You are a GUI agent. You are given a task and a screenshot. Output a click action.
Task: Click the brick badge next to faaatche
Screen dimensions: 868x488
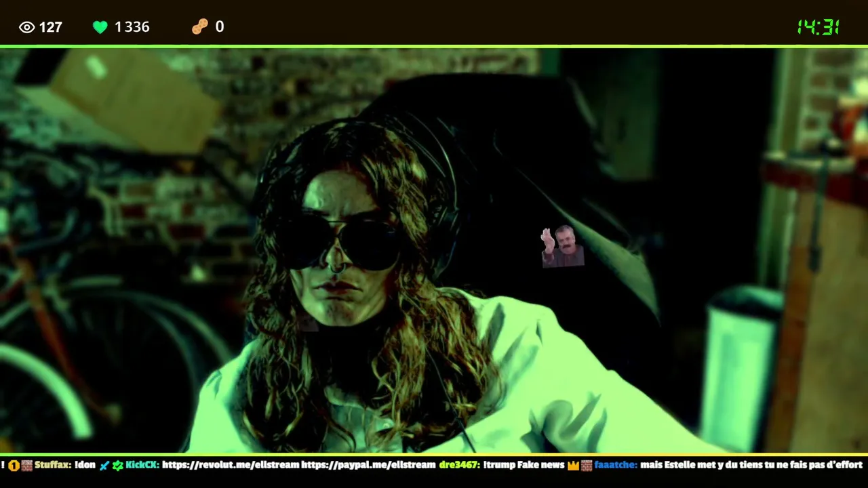[x=587, y=466]
